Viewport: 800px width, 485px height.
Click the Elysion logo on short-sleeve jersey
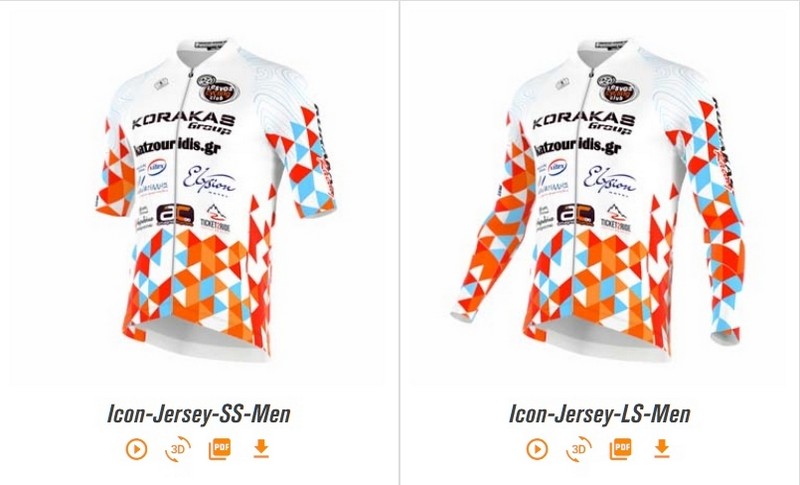coord(210,181)
